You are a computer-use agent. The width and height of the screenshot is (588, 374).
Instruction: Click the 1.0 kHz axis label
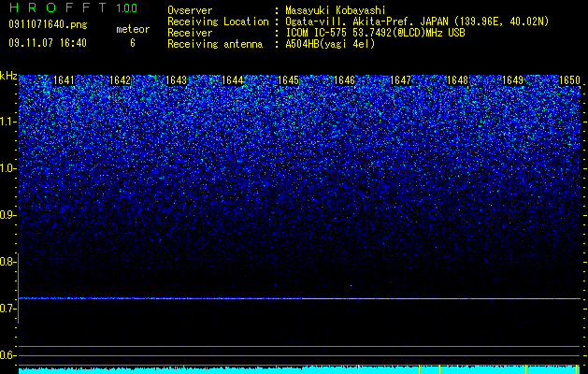coord(8,168)
